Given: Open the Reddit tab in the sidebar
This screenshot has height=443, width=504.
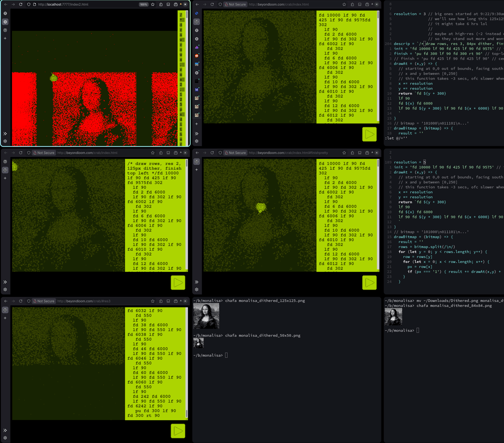Looking at the screenshot, I should [x=197, y=56].
